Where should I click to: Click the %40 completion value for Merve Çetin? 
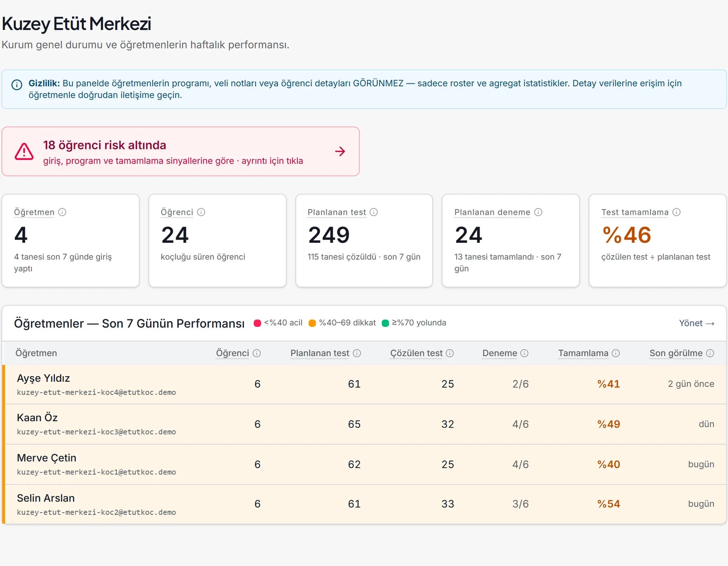click(609, 464)
